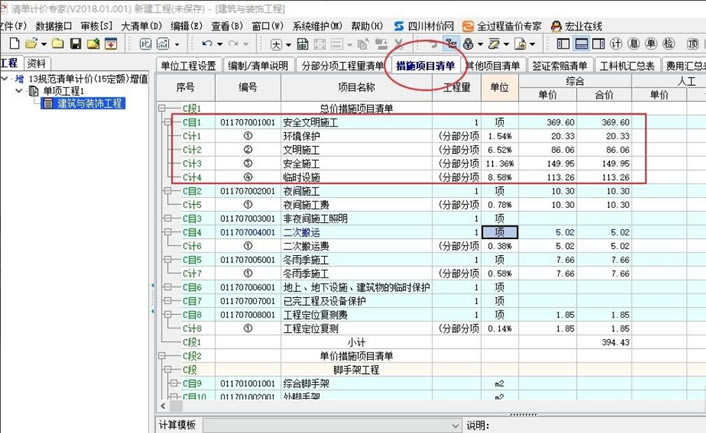Open the 帮助(H) menu
This screenshot has width=706, height=433.
pos(367,26)
